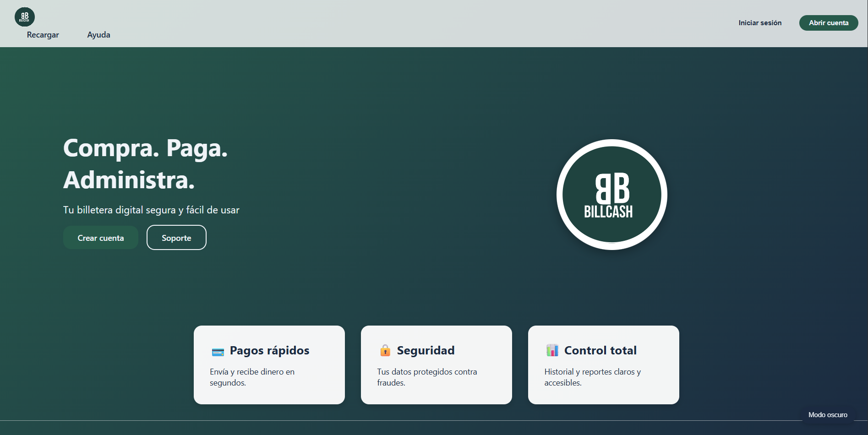Select the Control total card title
Image resolution: width=868 pixels, height=435 pixels.
[x=600, y=350]
